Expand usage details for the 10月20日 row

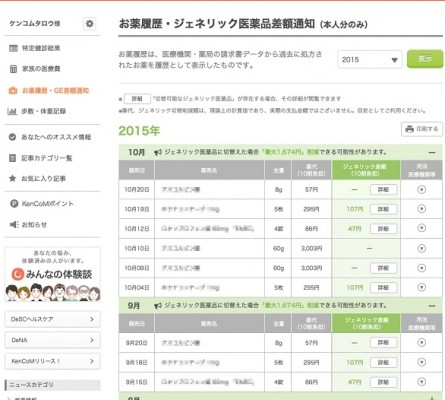click(x=422, y=190)
